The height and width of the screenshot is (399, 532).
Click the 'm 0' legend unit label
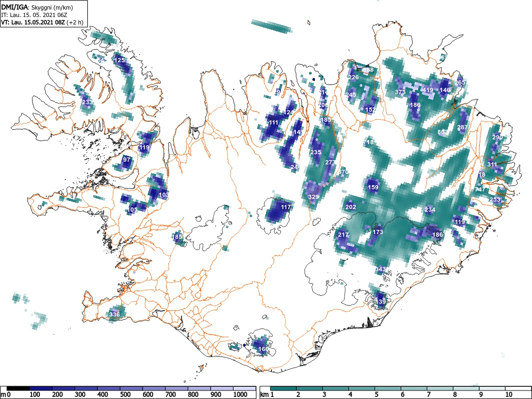click(x=6, y=395)
